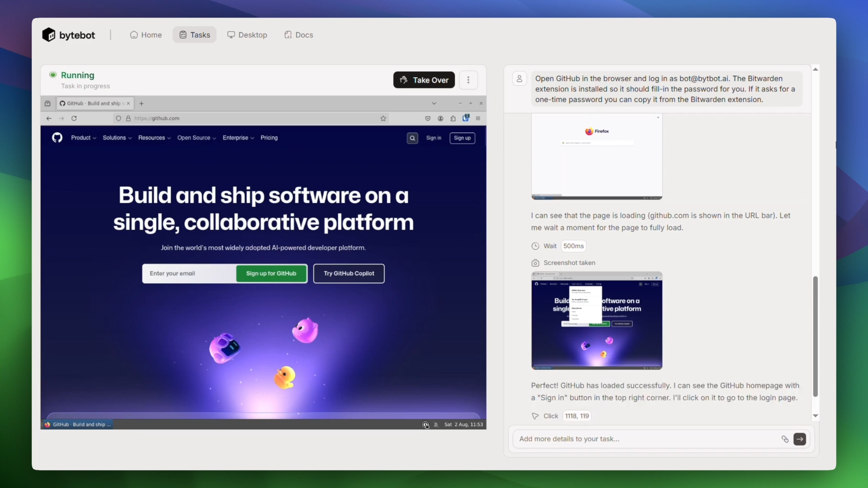Click the GitHub Sign in link
This screenshot has width=868, height=488.
[x=434, y=138]
